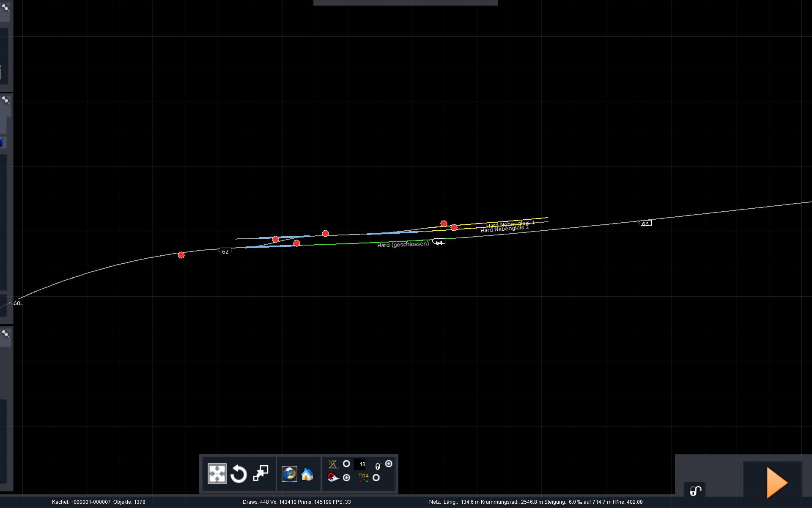Click the red magnet snap icon
This screenshot has height=508, width=812.
(x=333, y=478)
